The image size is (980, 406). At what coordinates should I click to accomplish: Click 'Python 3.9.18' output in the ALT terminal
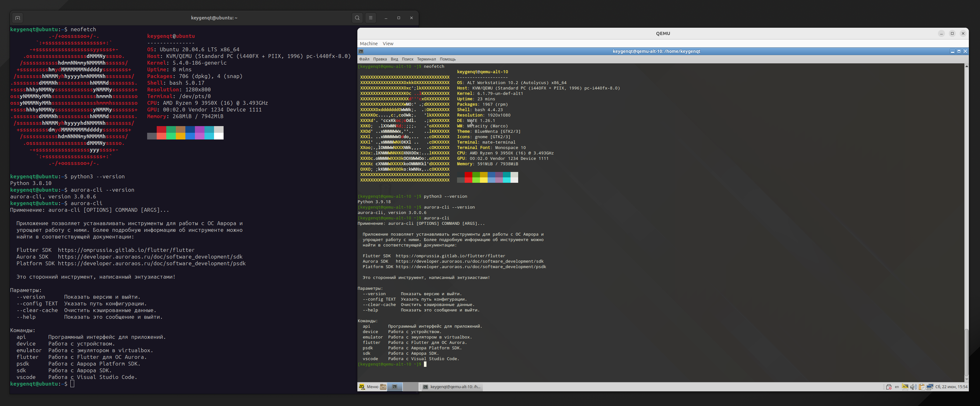374,202
